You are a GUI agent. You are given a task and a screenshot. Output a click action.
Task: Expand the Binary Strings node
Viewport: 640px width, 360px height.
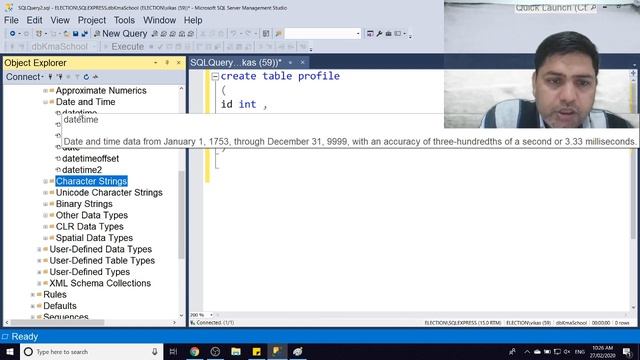tap(46, 204)
